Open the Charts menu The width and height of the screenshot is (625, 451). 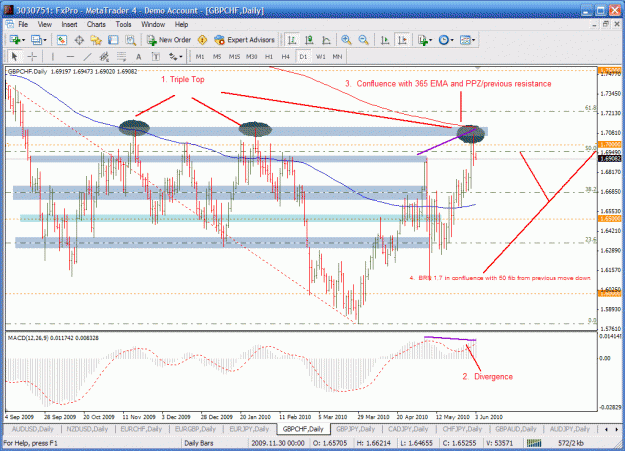96,25
